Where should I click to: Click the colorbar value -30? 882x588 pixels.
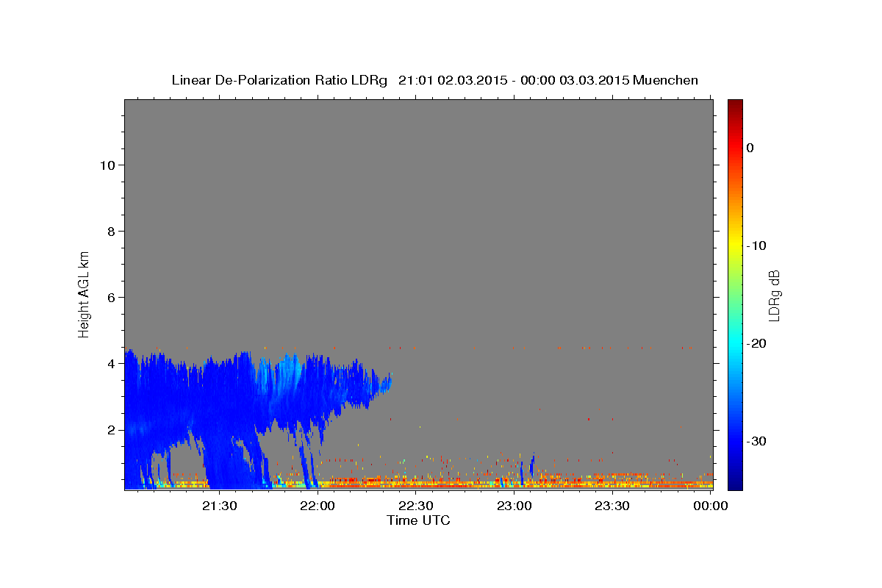pos(757,441)
